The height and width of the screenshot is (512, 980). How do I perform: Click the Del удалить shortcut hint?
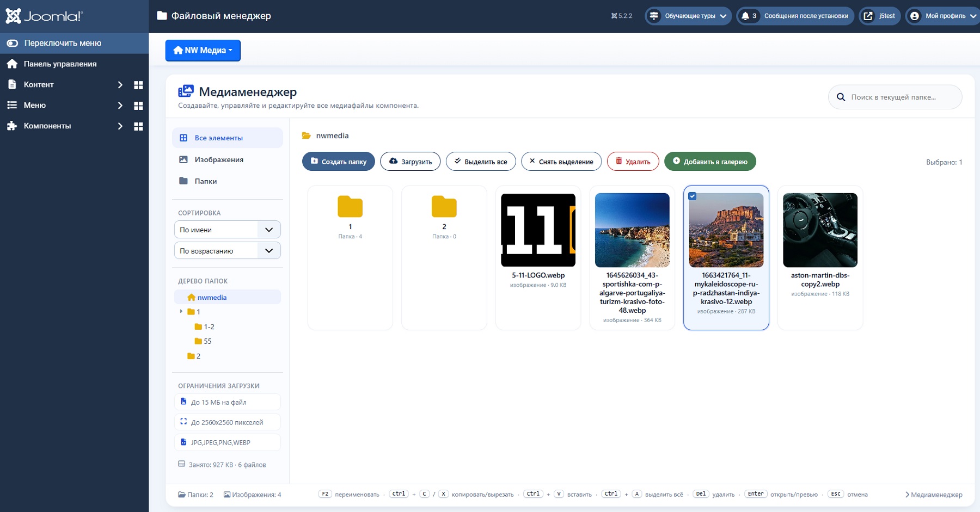pos(714,494)
